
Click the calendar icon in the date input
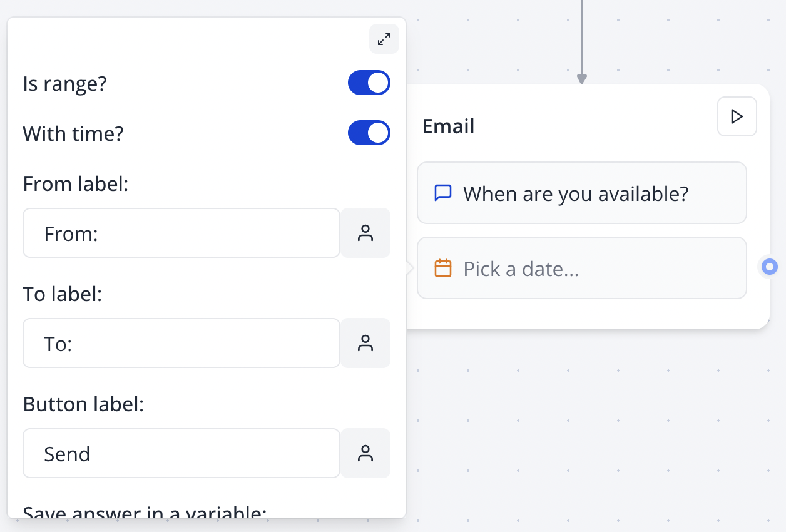pos(443,267)
